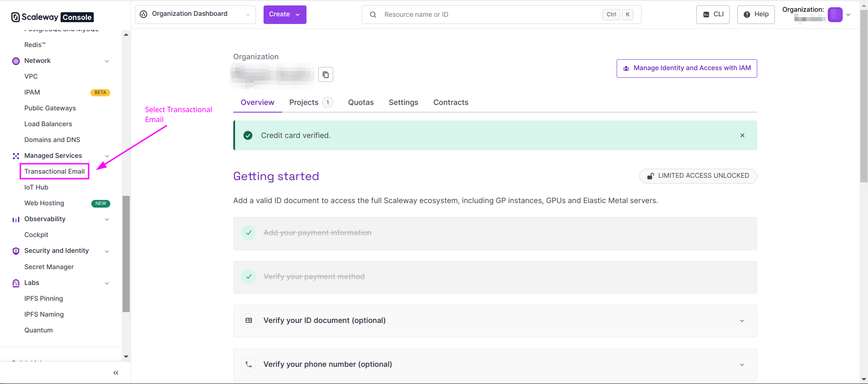This screenshot has height=384, width=868.
Task: Click the search magnifier icon
Action: [x=373, y=14]
